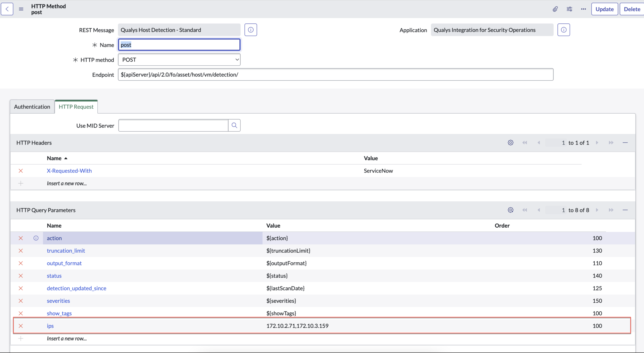The width and height of the screenshot is (644, 353).
Task: Go to last page of Query Parameters
Action: [611, 210]
